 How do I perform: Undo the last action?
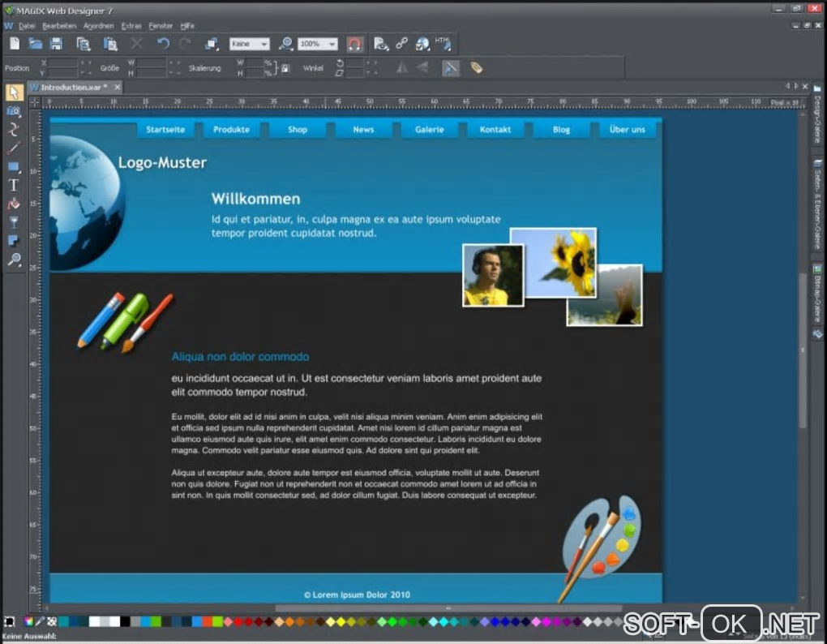pyautogui.click(x=163, y=44)
